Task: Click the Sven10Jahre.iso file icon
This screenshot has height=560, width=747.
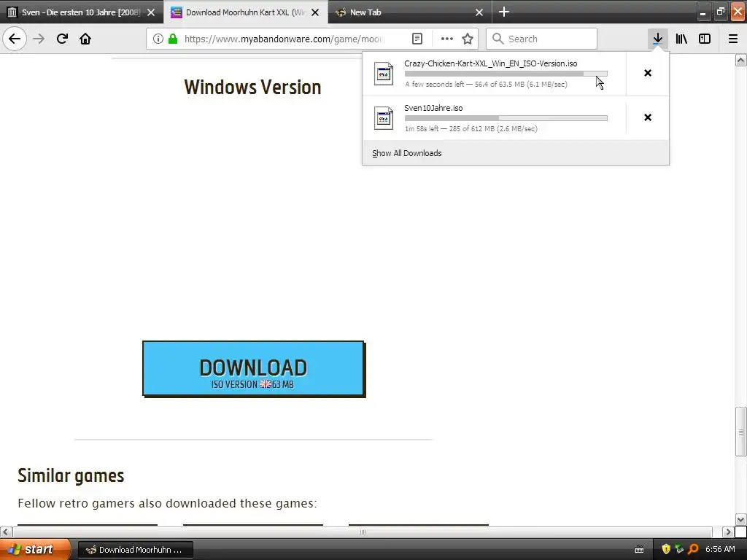Action: coord(384,118)
